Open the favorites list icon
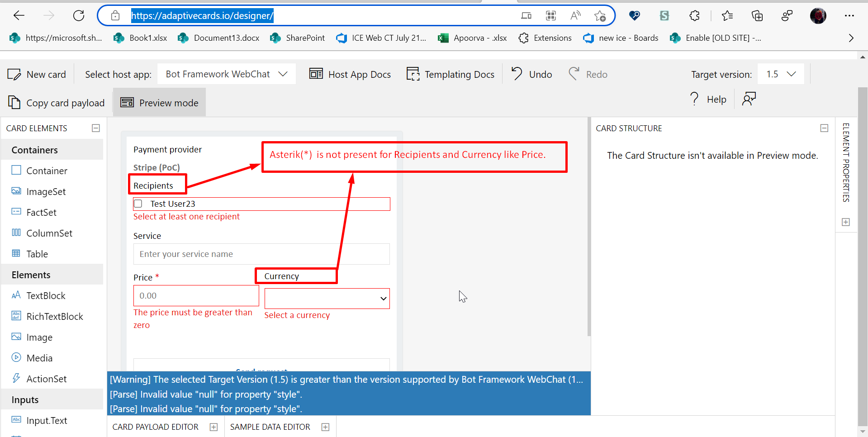 [x=727, y=16]
